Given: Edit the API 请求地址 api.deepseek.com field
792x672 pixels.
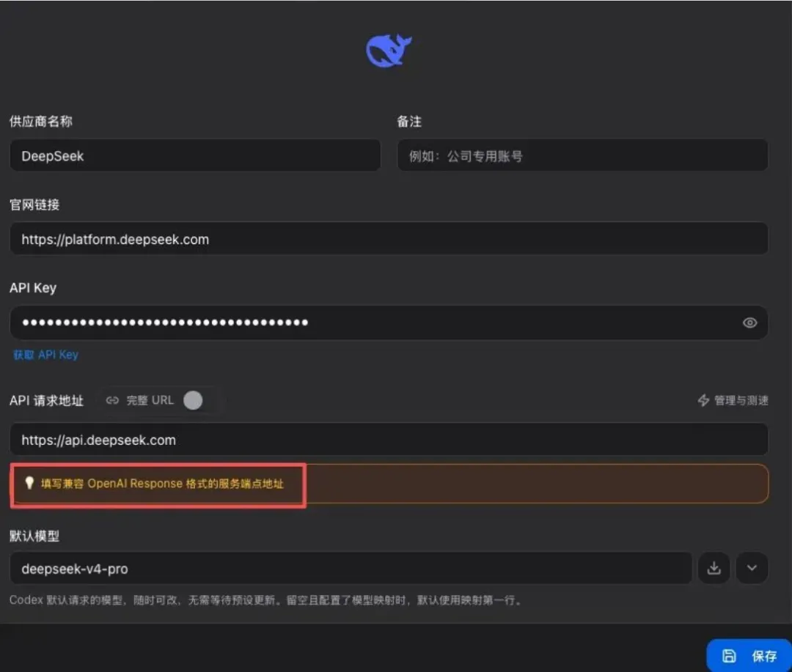Looking at the screenshot, I should (389, 440).
